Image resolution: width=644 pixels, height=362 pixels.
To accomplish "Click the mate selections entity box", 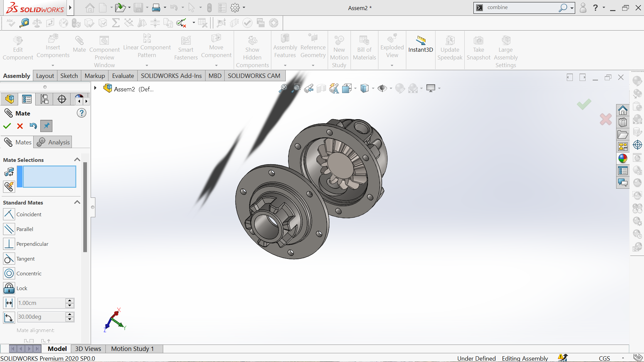I will point(49,177).
